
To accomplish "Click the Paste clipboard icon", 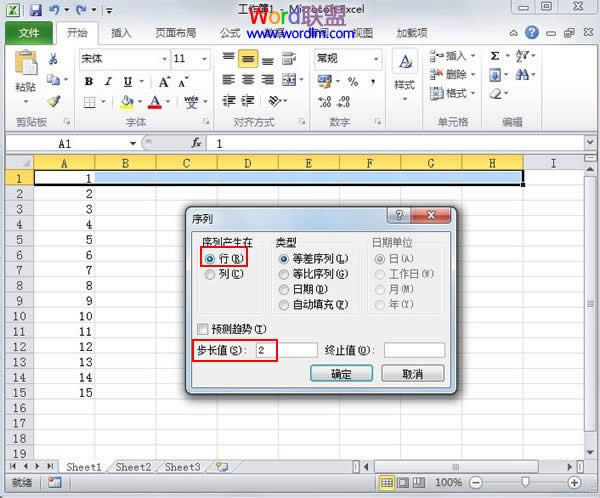I will [x=26, y=62].
